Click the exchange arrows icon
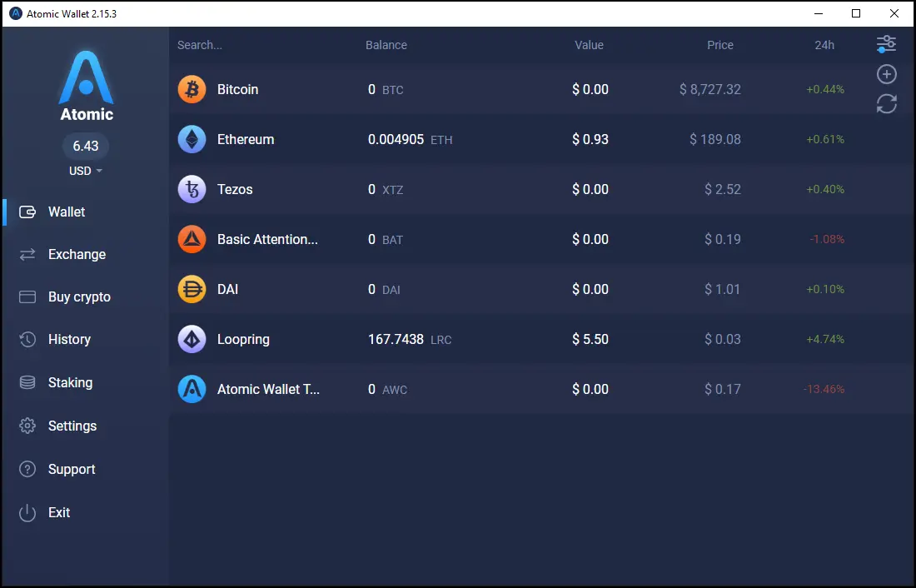 (27, 254)
